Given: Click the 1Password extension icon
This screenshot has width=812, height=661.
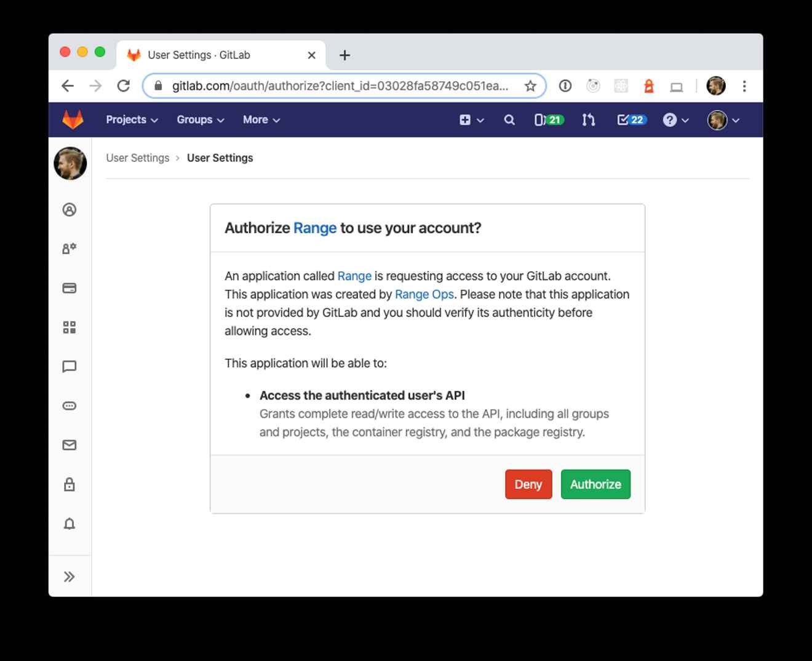Looking at the screenshot, I should point(565,86).
